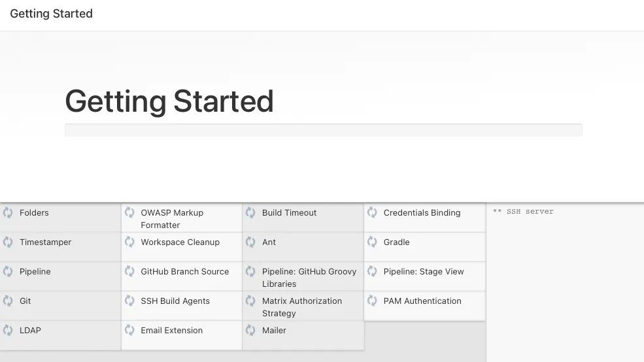
Task: Click the loading icon beside LDAP
Action: (x=8, y=331)
